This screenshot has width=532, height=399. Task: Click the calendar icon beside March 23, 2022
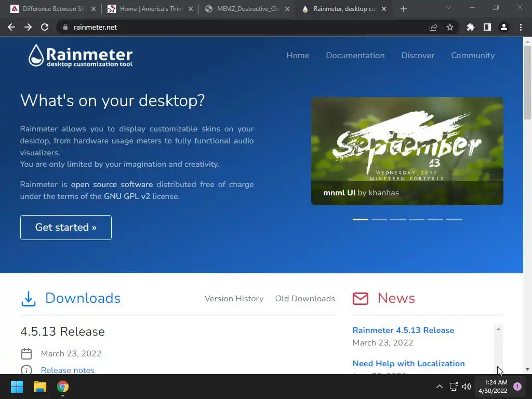26,354
